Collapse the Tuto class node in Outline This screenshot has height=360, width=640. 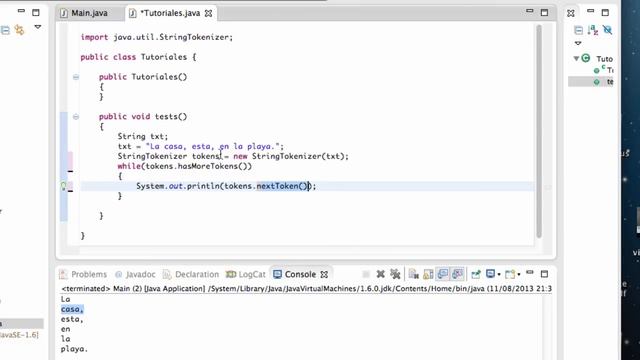coord(576,58)
